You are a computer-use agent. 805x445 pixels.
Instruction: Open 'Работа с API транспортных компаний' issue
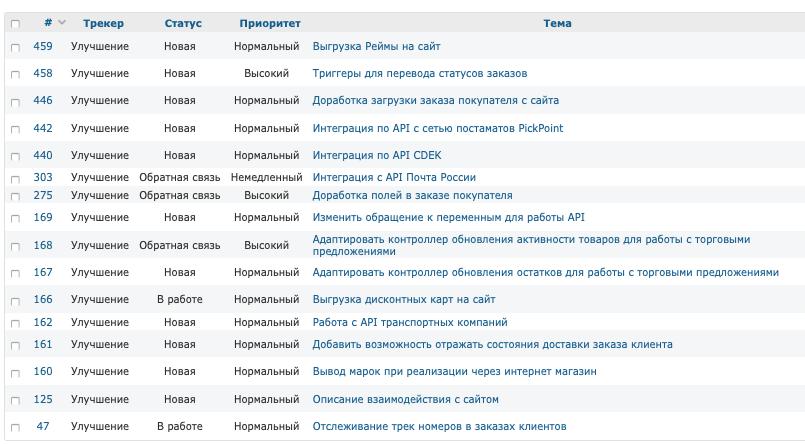click(410, 322)
